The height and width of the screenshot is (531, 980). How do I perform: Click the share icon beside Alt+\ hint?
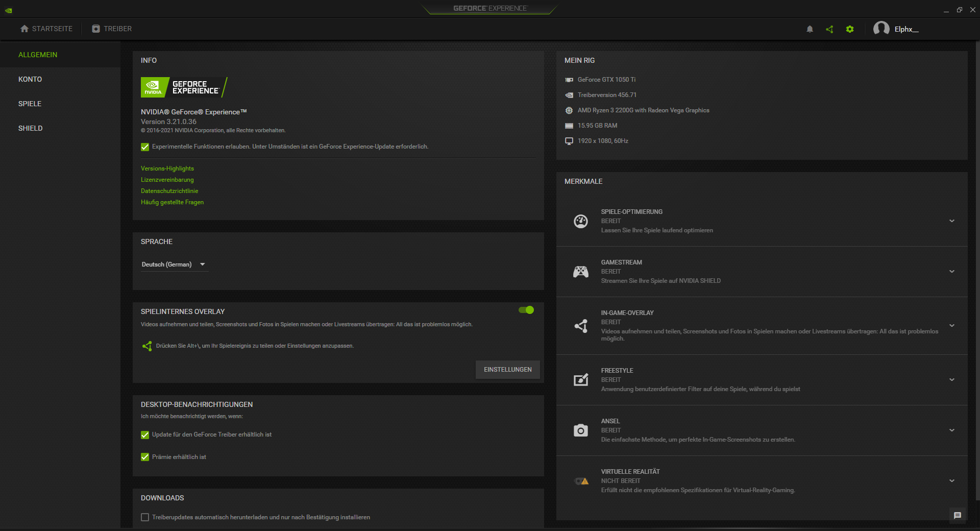pos(147,346)
